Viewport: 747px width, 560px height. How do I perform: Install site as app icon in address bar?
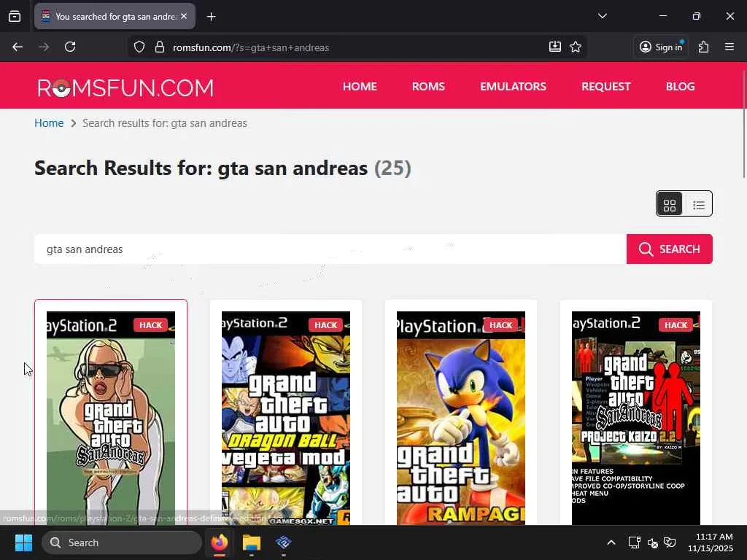(x=555, y=47)
